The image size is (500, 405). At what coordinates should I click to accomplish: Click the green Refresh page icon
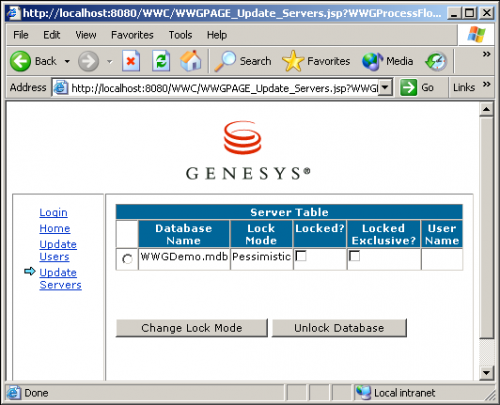pyautogui.click(x=161, y=61)
